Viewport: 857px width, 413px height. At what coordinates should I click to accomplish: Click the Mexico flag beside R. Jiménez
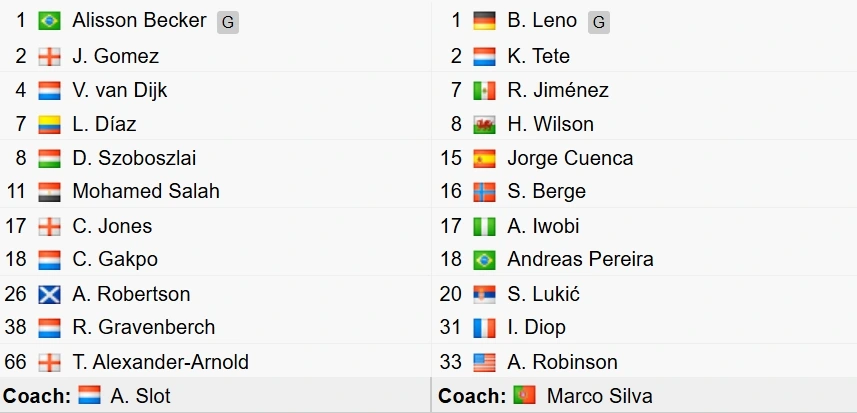[484, 90]
